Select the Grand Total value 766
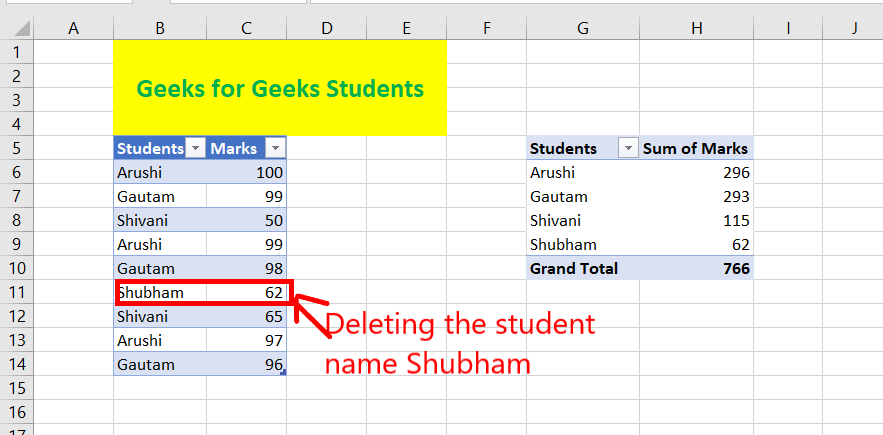This screenshot has height=435, width=883. [x=697, y=268]
